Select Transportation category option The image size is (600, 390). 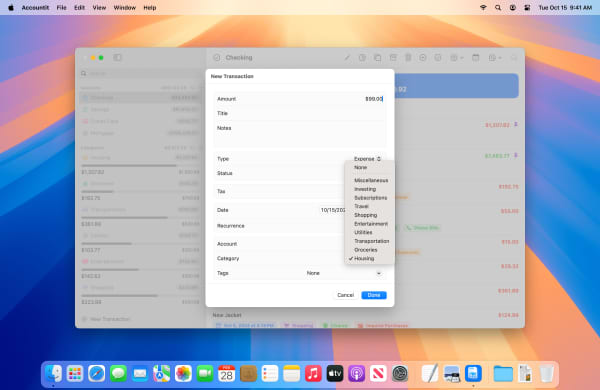(x=370, y=241)
